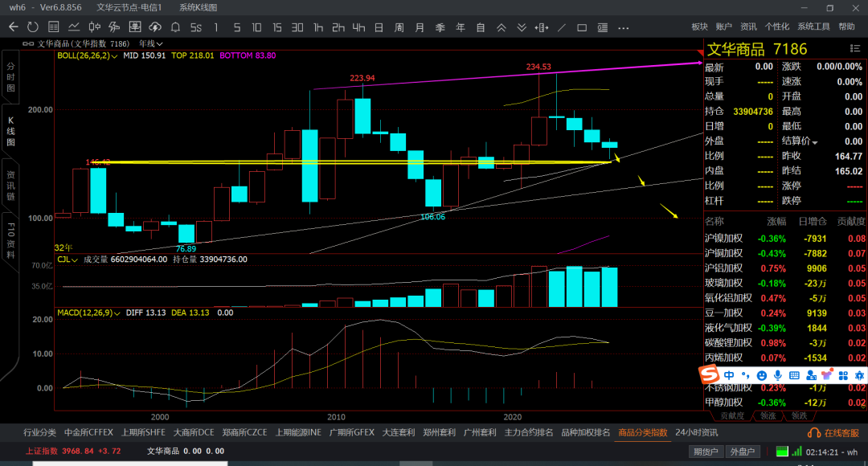Click the green signal strength bars icon

click(x=796, y=452)
